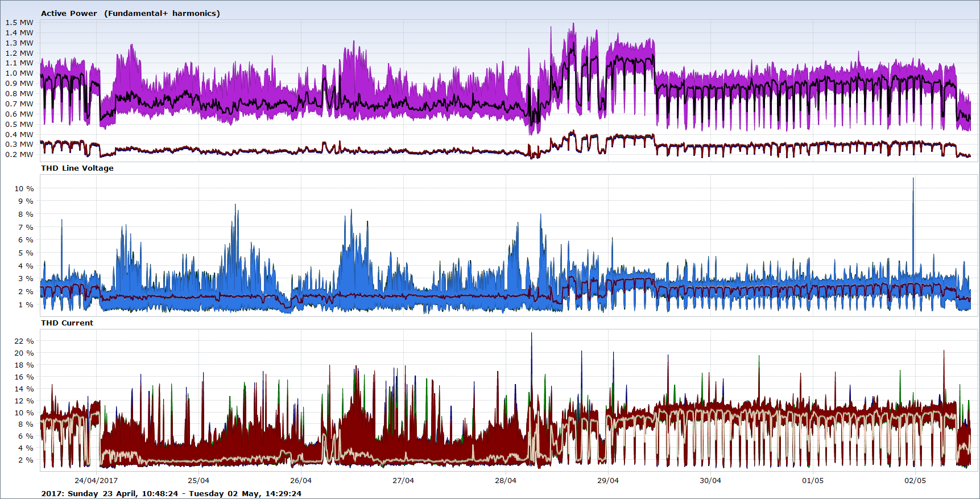Click the 28/04 time axis label
Viewport: 980px width, 499px height.
(x=506, y=480)
